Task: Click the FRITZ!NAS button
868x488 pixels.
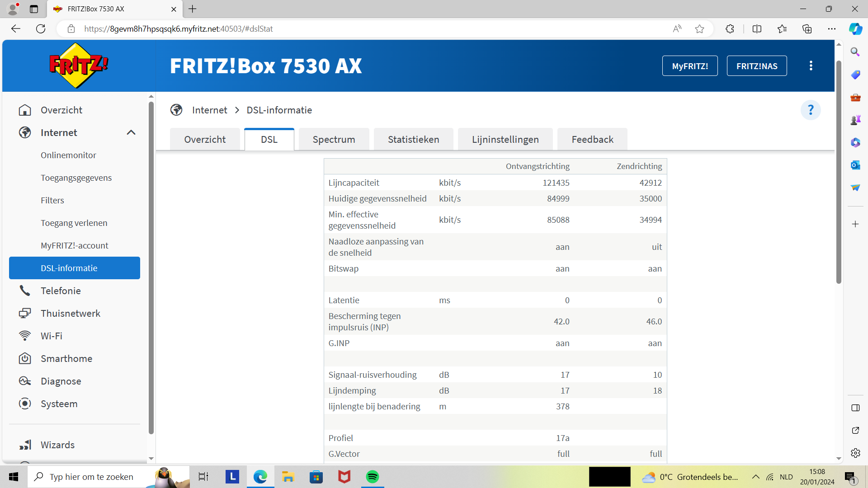Action: click(x=756, y=66)
